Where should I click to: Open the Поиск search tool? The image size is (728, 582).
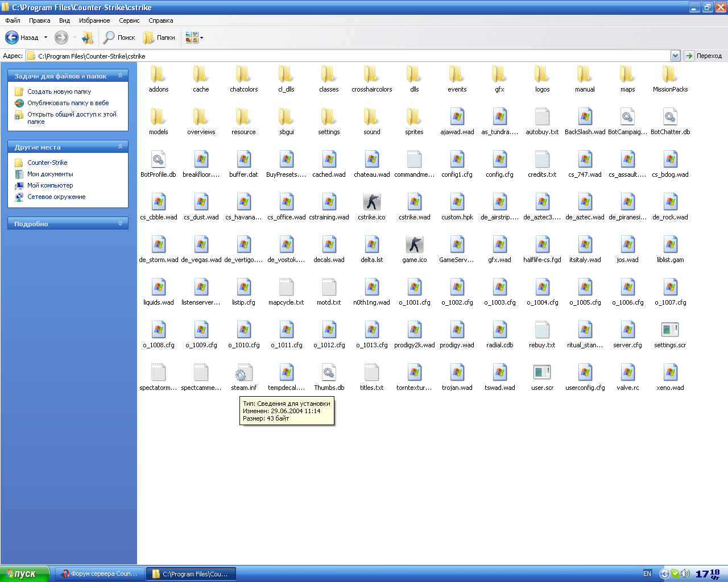pyautogui.click(x=119, y=38)
